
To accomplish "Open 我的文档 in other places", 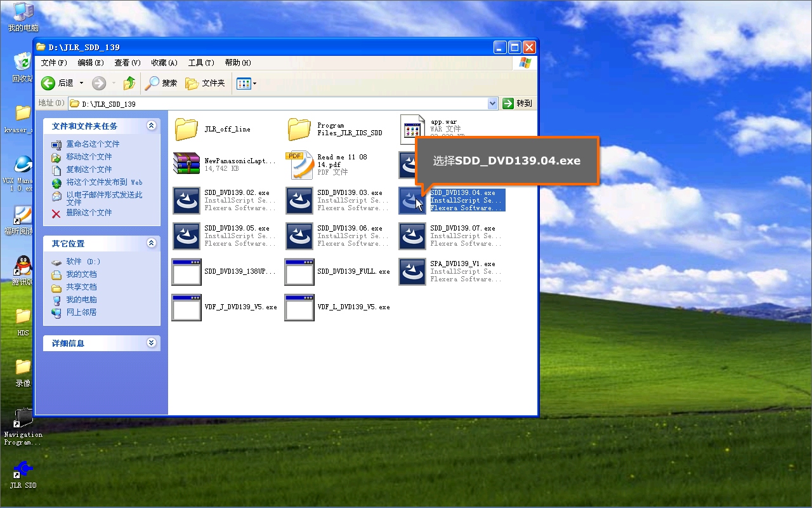I will click(81, 274).
